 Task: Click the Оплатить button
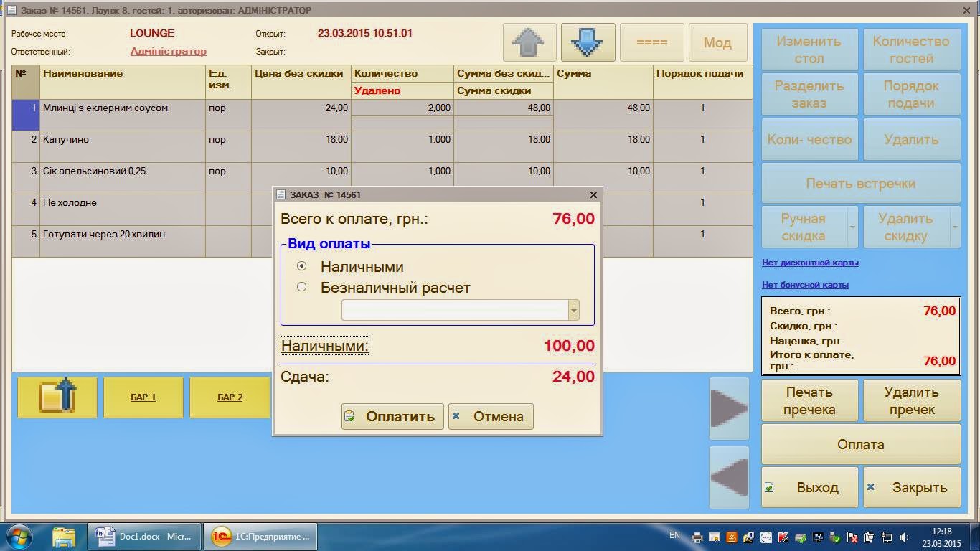(392, 416)
